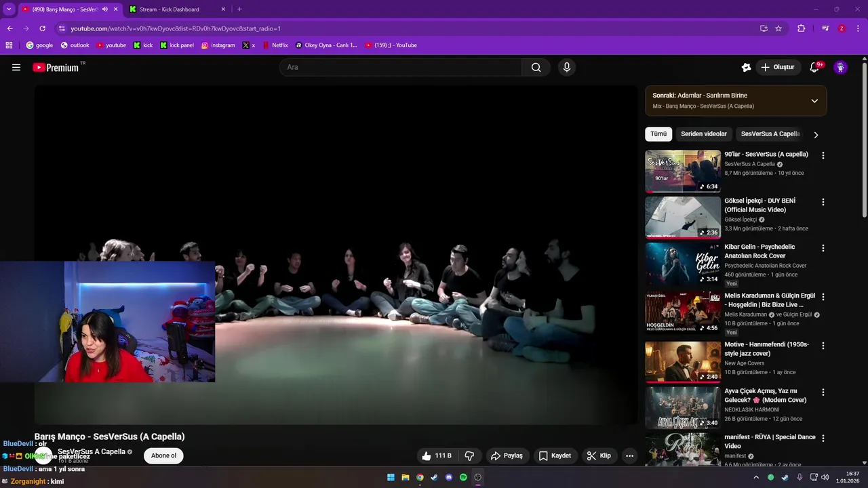
Task: Open the kick panel bookmark
Action: [x=177, y=45]
